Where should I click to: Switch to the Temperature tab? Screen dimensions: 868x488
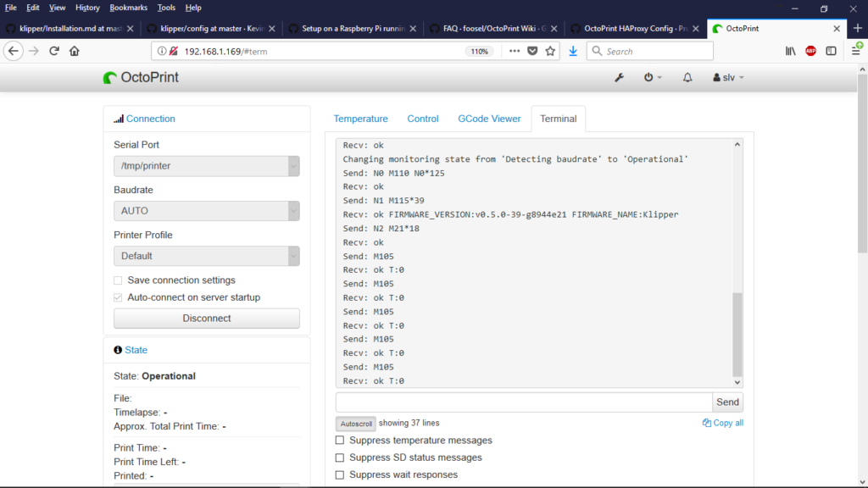[x=360, y=119]
